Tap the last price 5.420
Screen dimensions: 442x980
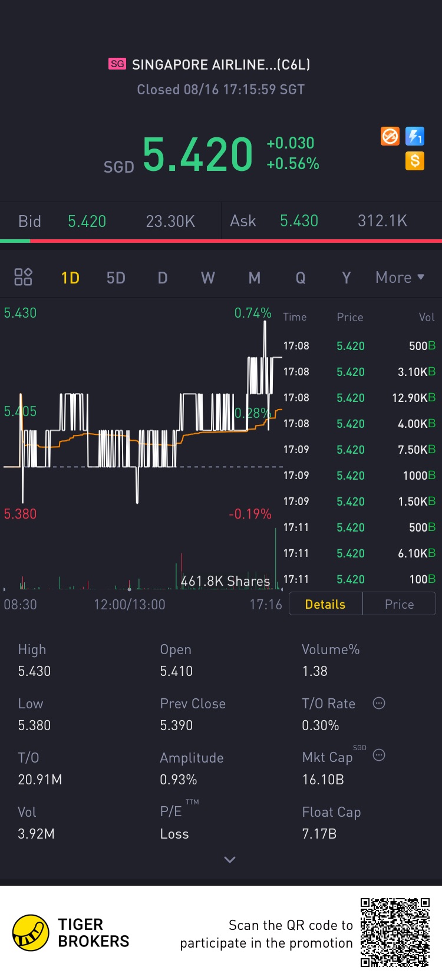tap(197, 154)
